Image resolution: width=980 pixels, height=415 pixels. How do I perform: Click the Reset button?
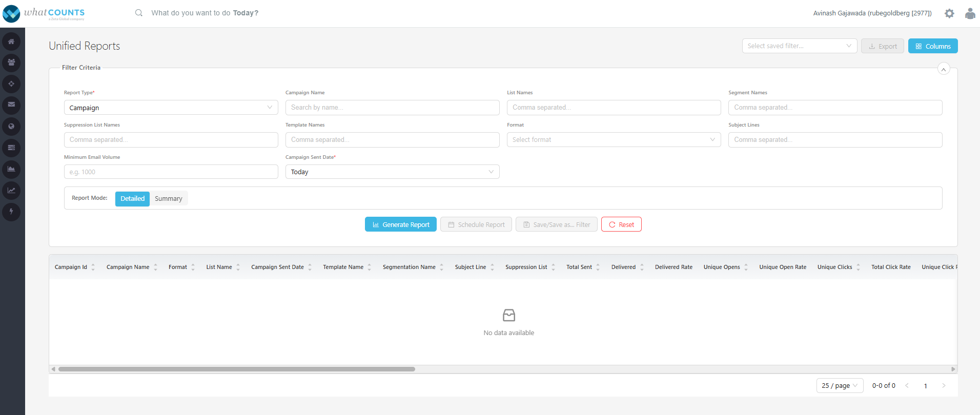pyautogui.click(x=621, y=224)
